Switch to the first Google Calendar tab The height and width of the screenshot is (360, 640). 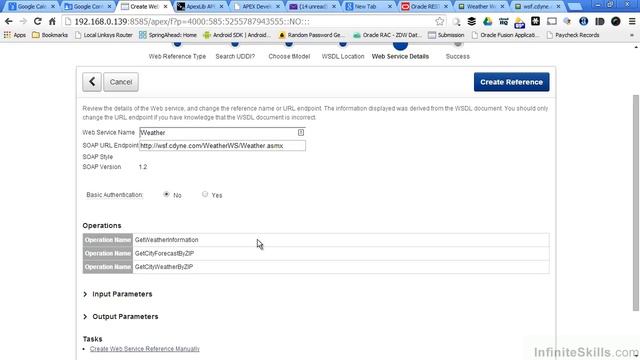(31, 7)
